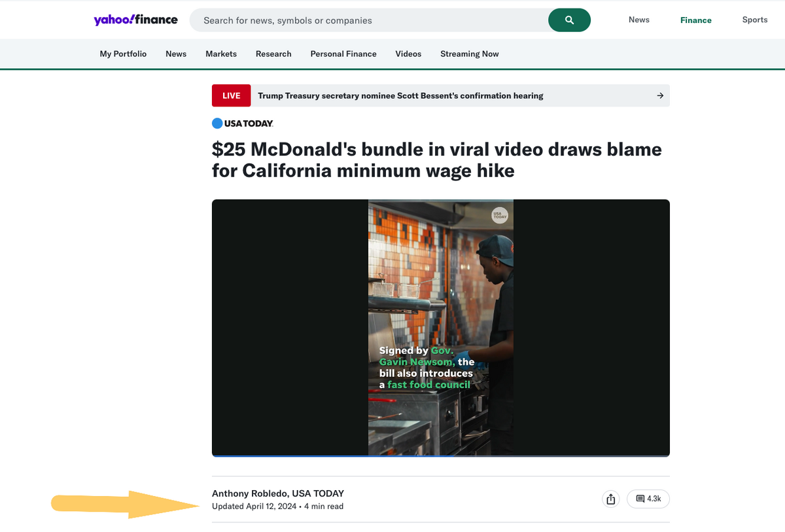
Task: Click the Yahoo Finance logo
Action: (135, 20)
